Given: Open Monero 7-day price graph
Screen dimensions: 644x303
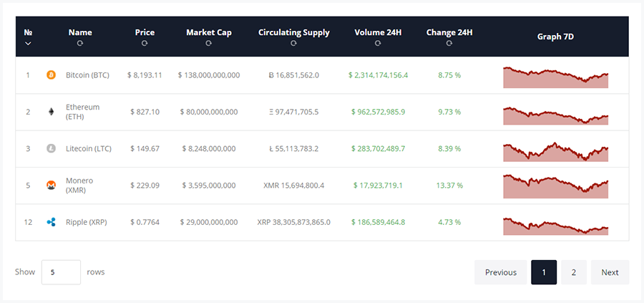Looking at the screenshot, I should [x=556, y=187].
